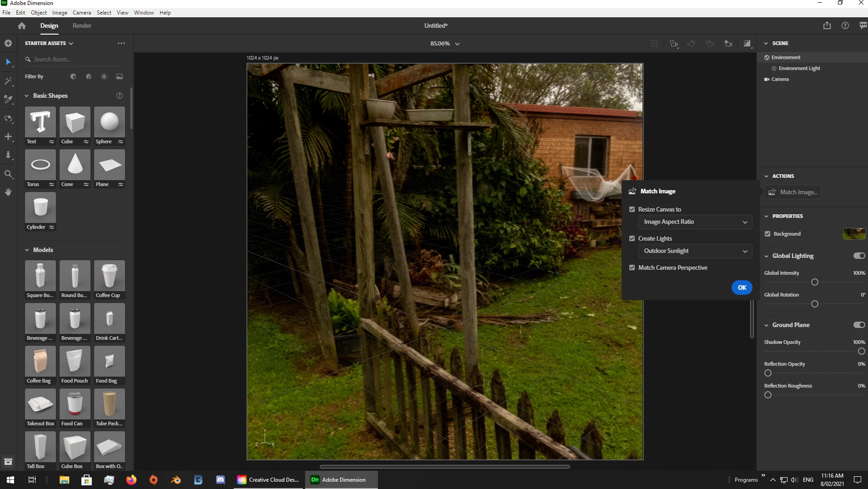Choose the Pan camera tool
Image resolution: width=868 pixels, height=489 pixels.
[8, 136]
